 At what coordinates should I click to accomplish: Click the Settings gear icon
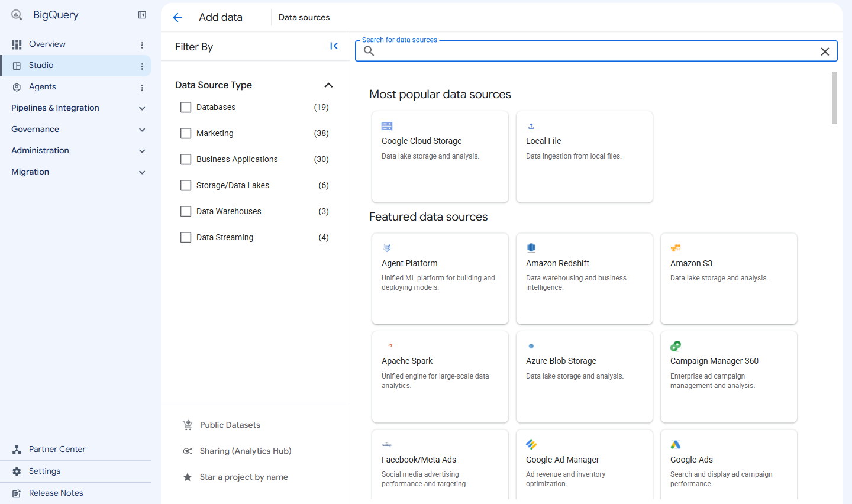click(17, 471)
